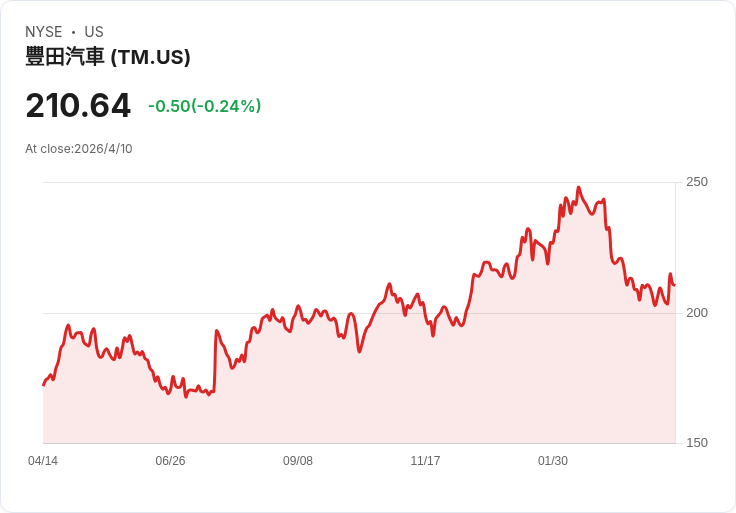
Task: Click the chart's highest peak near 250
Action: (x=579, y=187)
